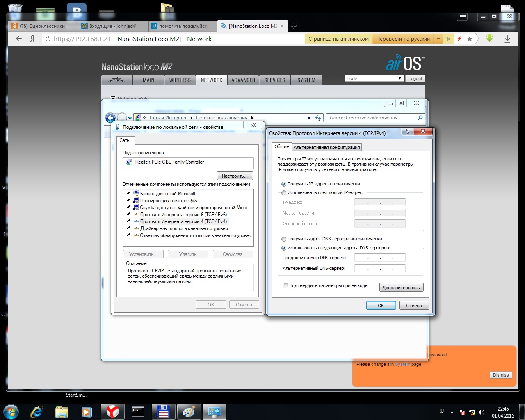Switch to Yandex Browser on taskbar
525x420 pixels.
tap(113, 411)
